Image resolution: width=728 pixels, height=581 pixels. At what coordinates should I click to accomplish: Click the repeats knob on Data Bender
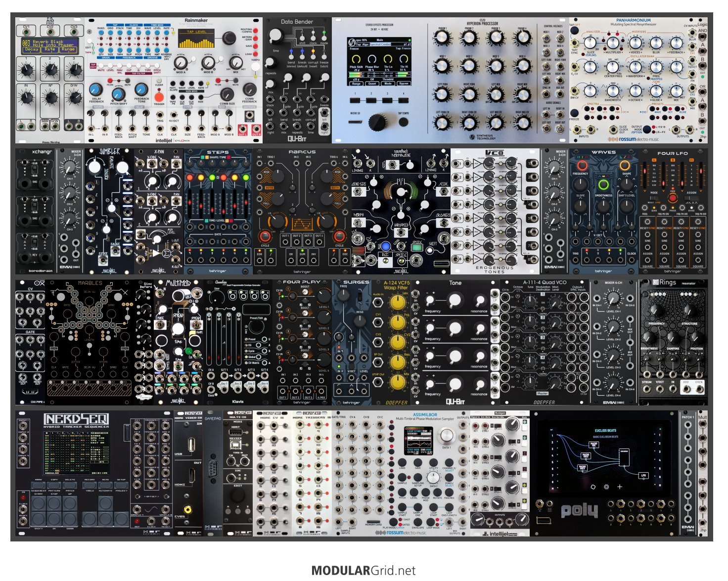click(x=271, y=63)
